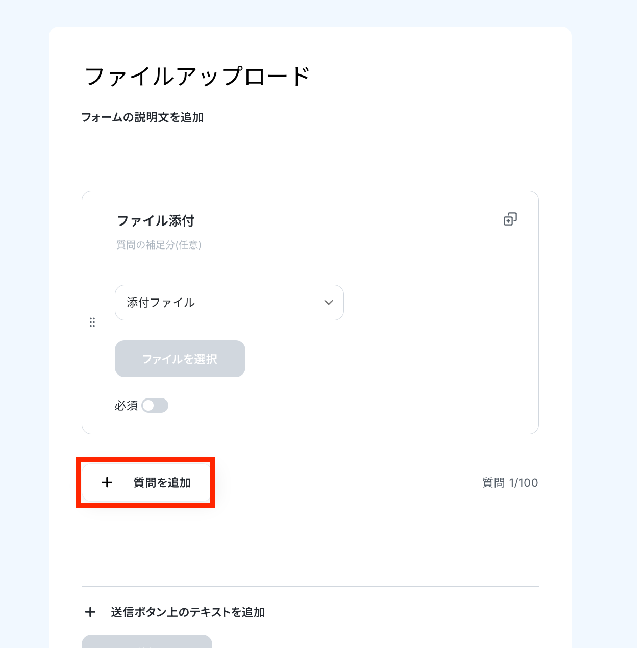Click the 質問 1/100 counter text
The height and width of the screenshot is (648, 644).
[510, 483]
